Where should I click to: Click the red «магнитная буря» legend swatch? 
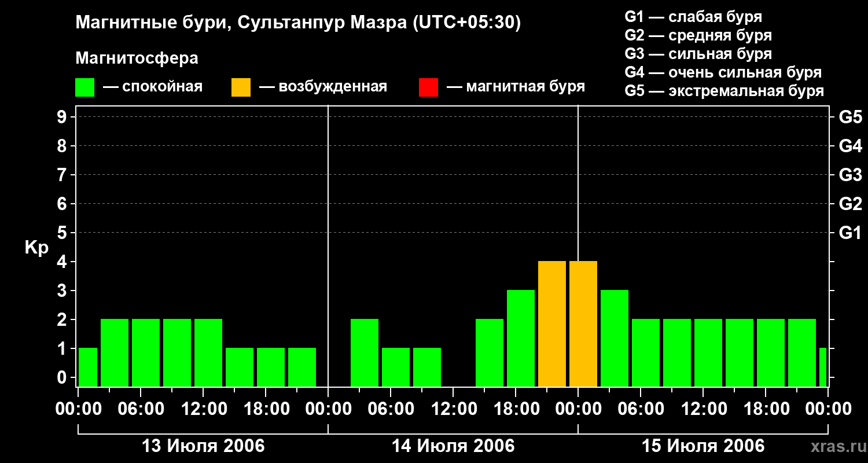pos(429,87)
